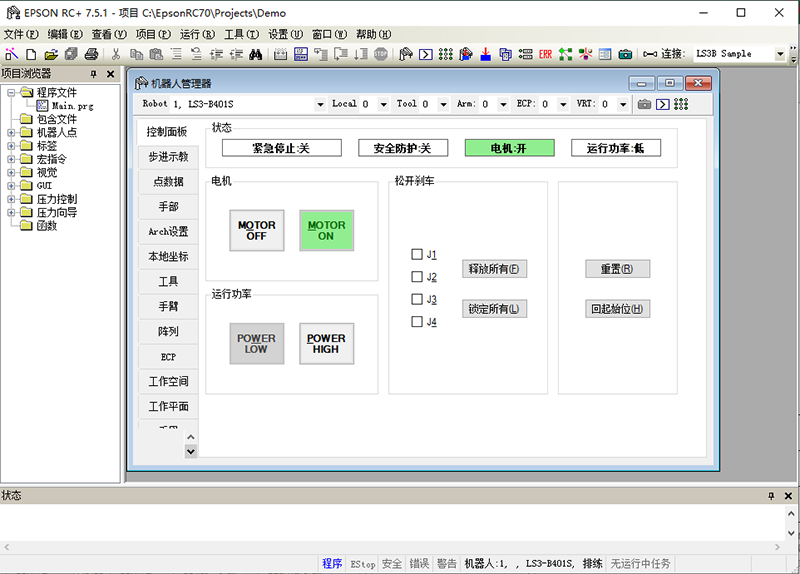Enable the J4 brake checkbox
Screen dimensions: 800x574
417,322
